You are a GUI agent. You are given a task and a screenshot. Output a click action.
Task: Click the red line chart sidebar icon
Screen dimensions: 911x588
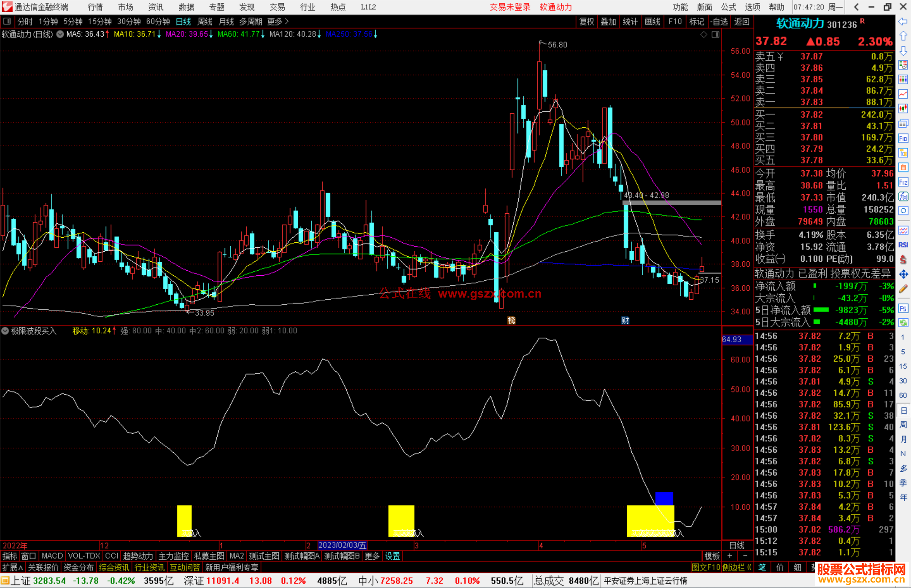(x=903, y=94)
